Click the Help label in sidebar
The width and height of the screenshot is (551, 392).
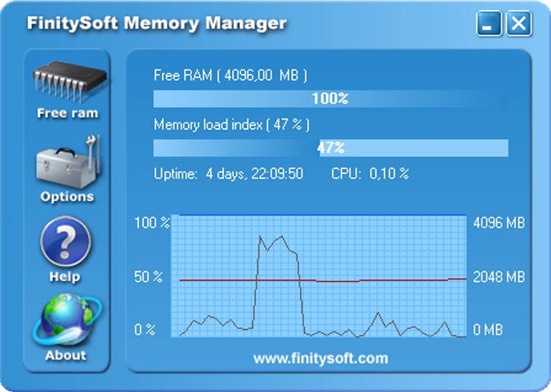(x=65, y=277)
